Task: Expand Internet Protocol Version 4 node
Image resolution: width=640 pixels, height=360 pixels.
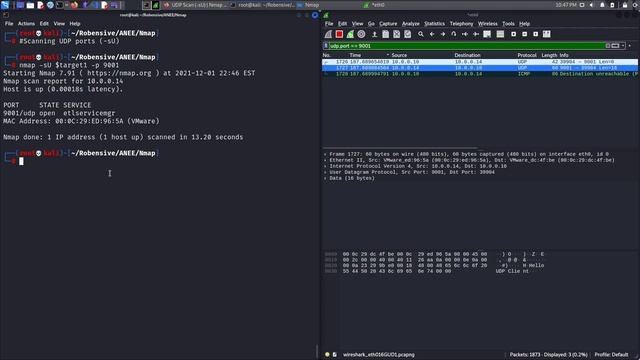Action: pyautogui.click(x=325, y=166)
